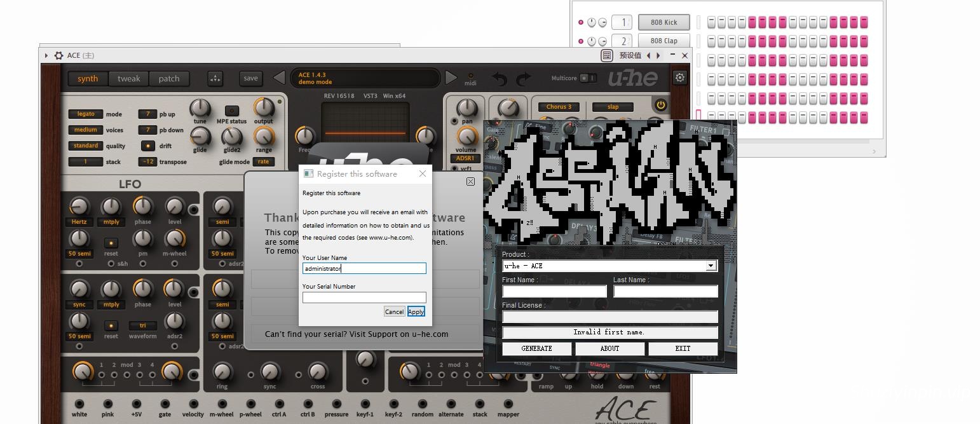This screenshot has width=980, height=424.
Task: Click the four-arrow icon next to patch
Action: 215,78
